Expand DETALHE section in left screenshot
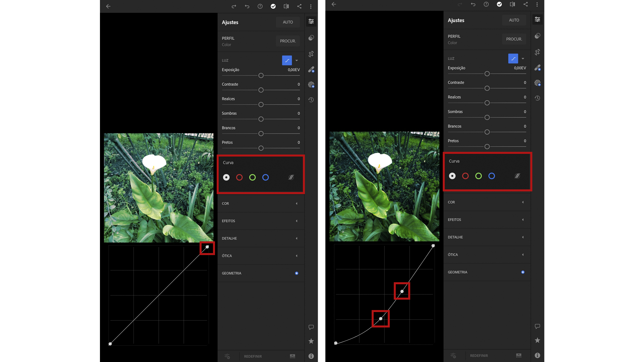The width and height of the screenshot is (644, 362). pyautogui.click(x=261, y=238)
